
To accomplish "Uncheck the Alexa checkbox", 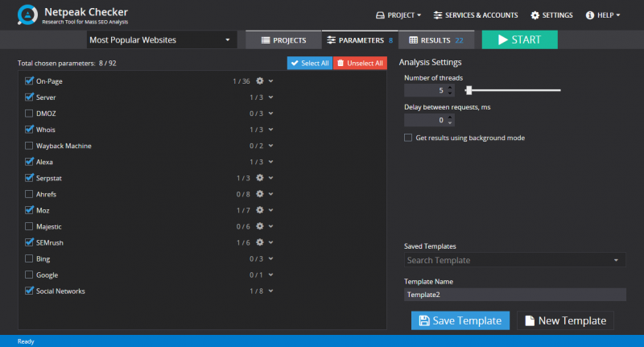I will coord(29,162).
